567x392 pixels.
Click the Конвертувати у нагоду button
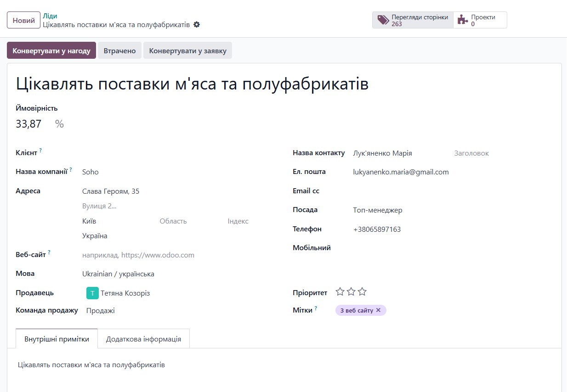(x=51, y=50)
